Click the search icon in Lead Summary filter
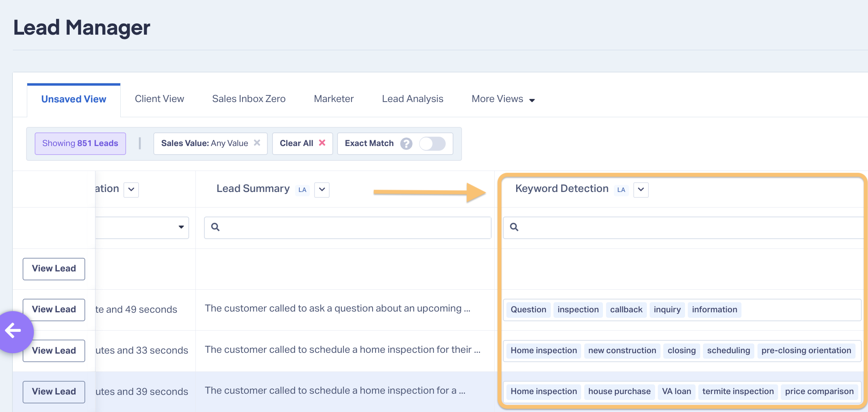This screenshot has width=868, height=412. coord(215,227)
